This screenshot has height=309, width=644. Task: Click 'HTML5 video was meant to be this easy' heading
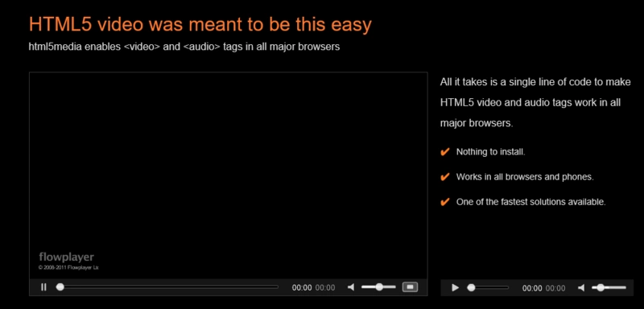click(200, 25)
